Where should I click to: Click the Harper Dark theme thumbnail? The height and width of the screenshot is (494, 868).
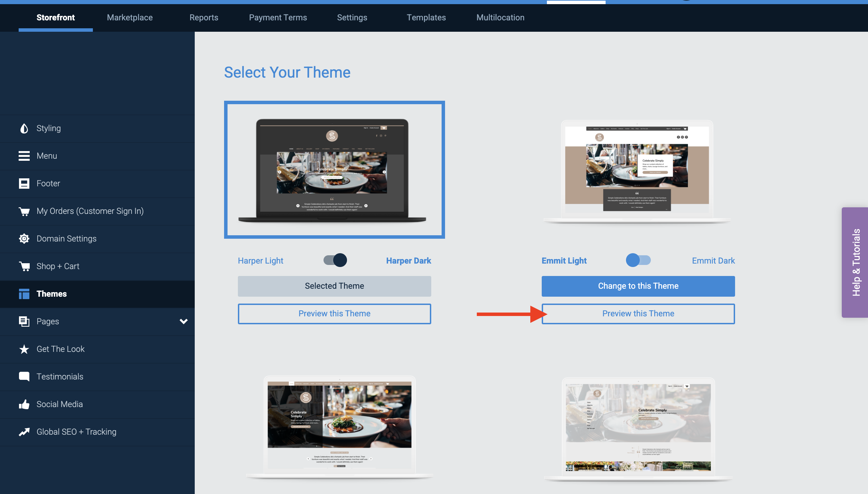tap(334, 170)
